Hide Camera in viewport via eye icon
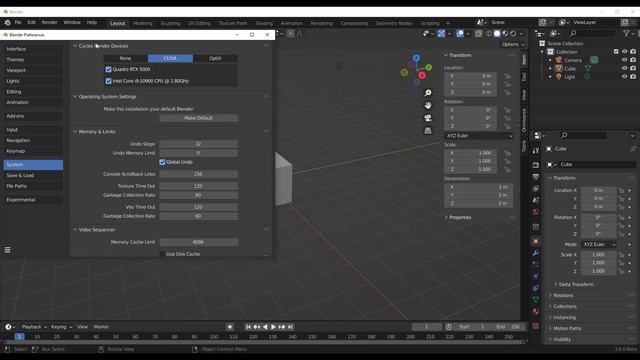Viewport: 640px width, 360px height. 624,60
